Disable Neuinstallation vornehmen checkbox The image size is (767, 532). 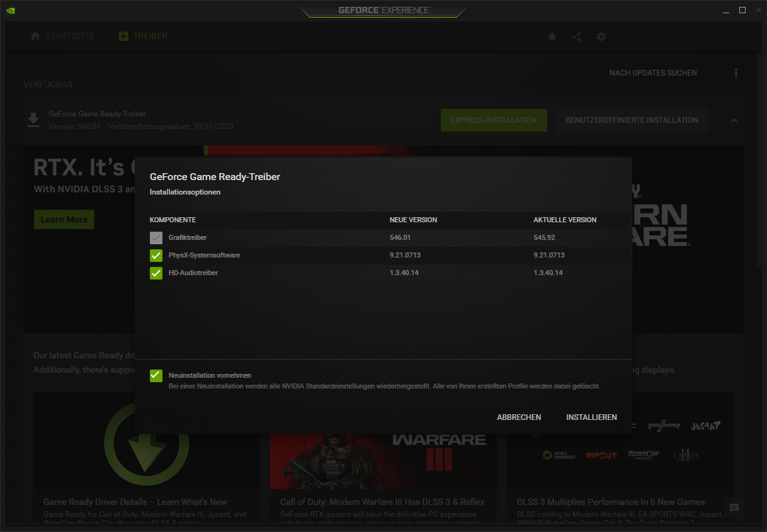tap(156, 376)
